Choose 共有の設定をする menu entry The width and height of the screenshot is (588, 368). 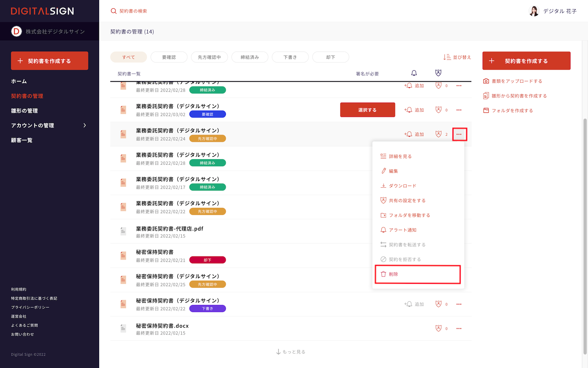click(407, 201)
